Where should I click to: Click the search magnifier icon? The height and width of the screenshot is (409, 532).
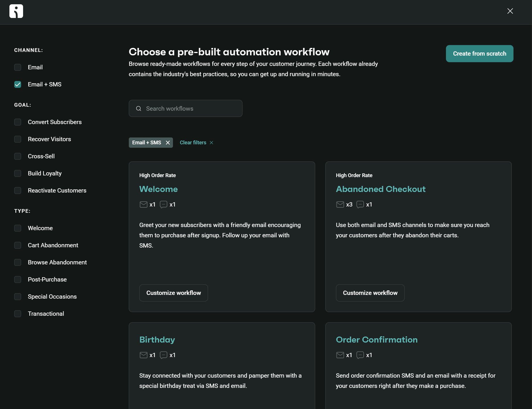click(x=139, y=108)
